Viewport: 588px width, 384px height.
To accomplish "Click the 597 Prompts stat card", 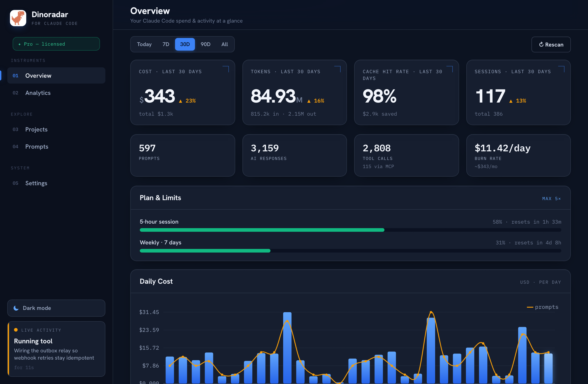I will (183, 155).
